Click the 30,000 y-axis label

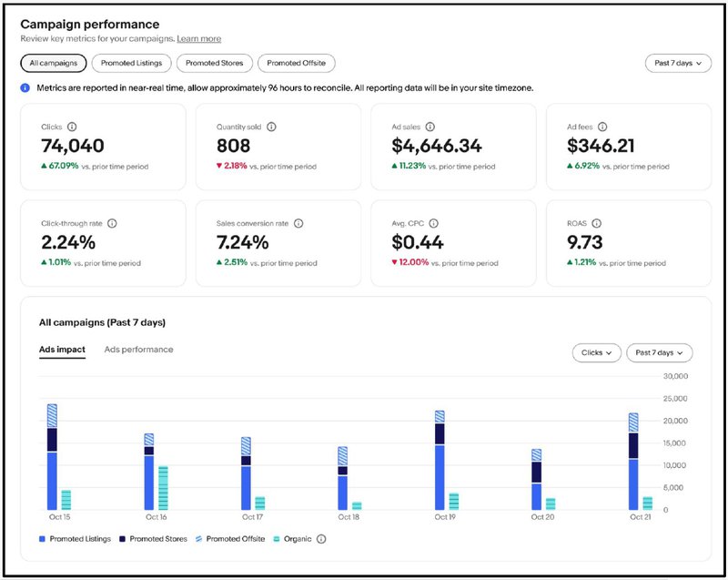point(675,376)
